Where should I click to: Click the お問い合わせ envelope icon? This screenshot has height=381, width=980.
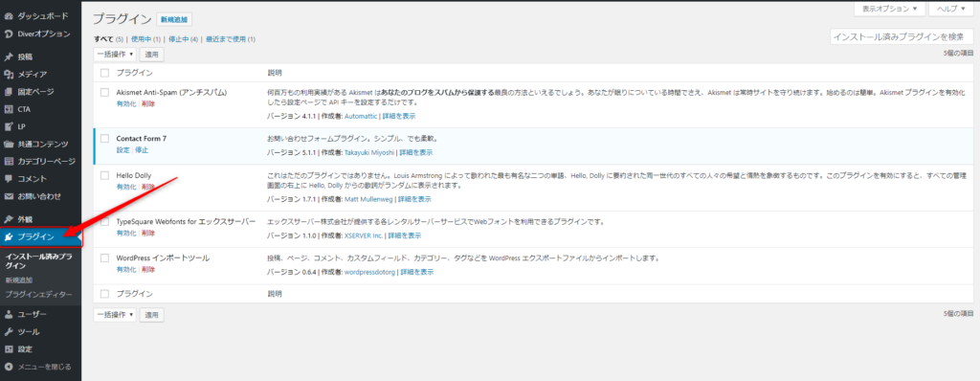coord(9,196)
